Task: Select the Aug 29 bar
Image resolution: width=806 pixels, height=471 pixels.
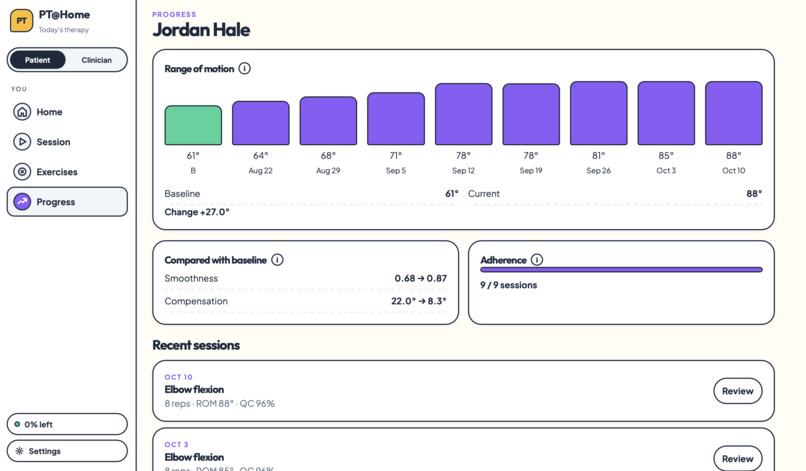Action: coord(328,121)
